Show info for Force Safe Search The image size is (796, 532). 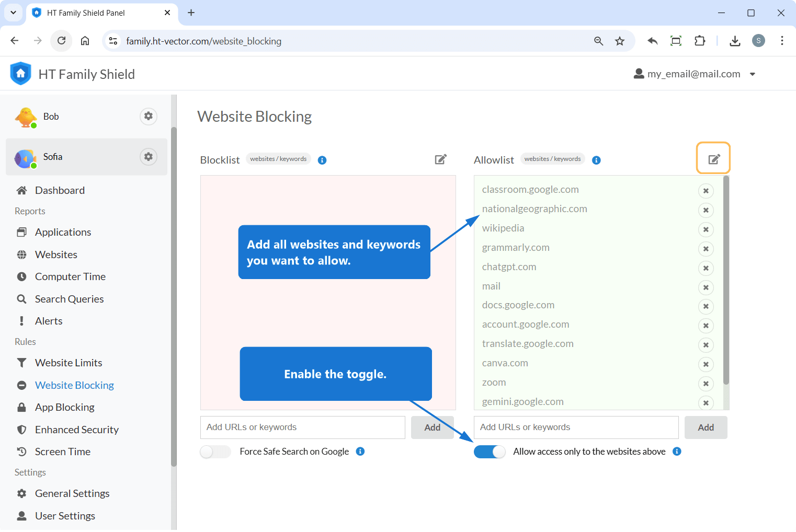[360, 452]
